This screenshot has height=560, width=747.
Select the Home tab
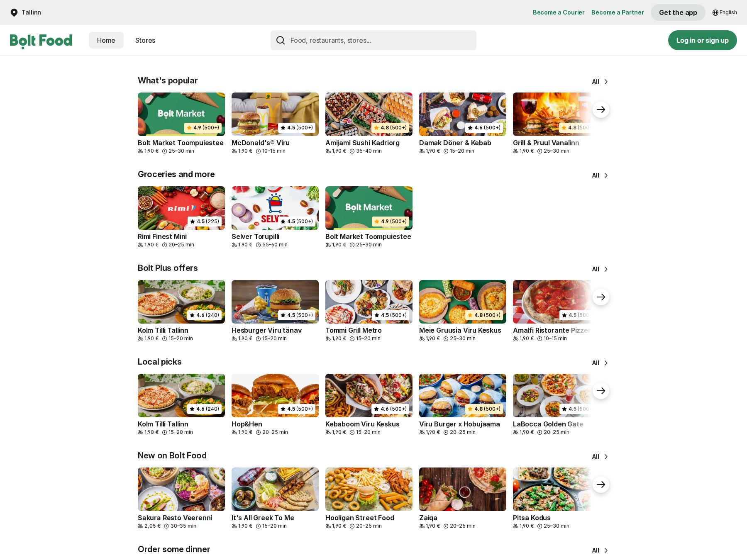(x=106, y=40)
